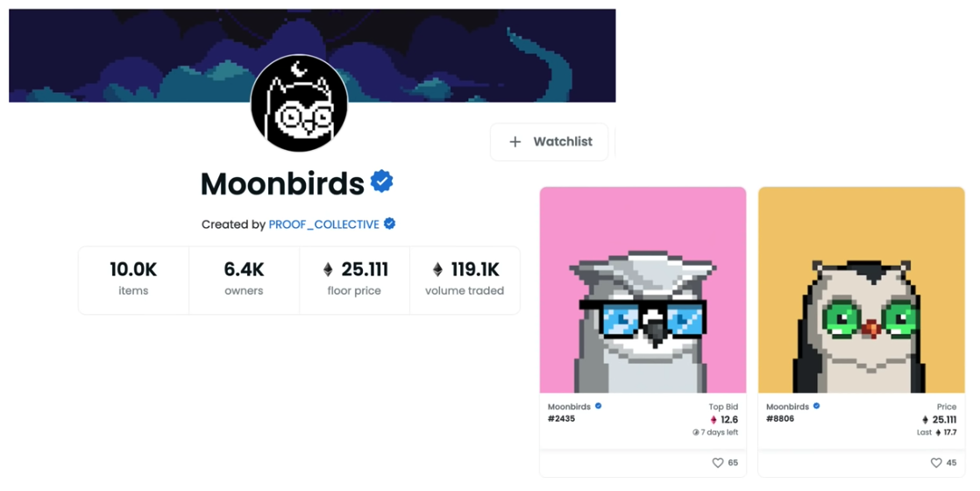Open the pink Moonbird #2435 image
The height and width of the screenshot is (491, 980).
643,290
